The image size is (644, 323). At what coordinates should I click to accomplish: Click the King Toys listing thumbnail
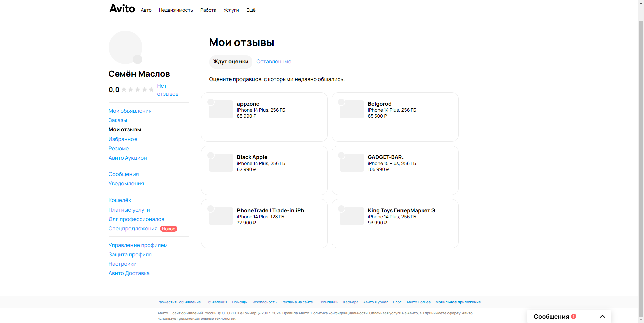tap(352, 216)
